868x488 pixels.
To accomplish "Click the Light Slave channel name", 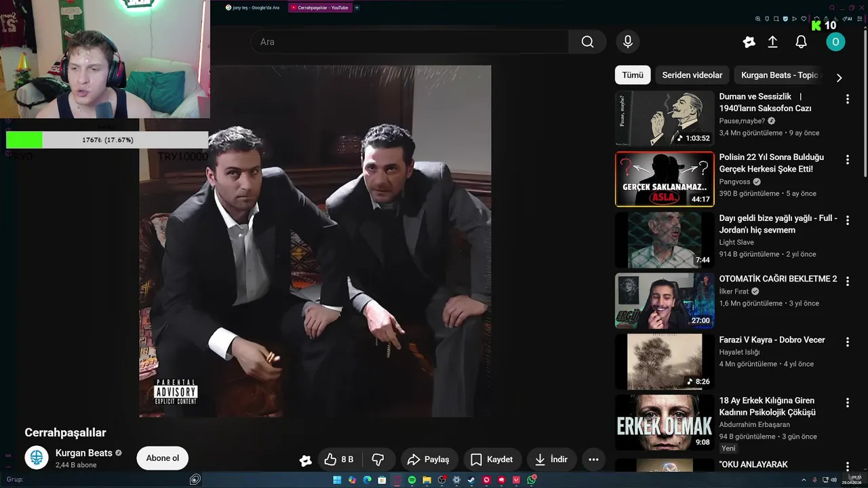I will pyautogui.click(x=736, y=242).
